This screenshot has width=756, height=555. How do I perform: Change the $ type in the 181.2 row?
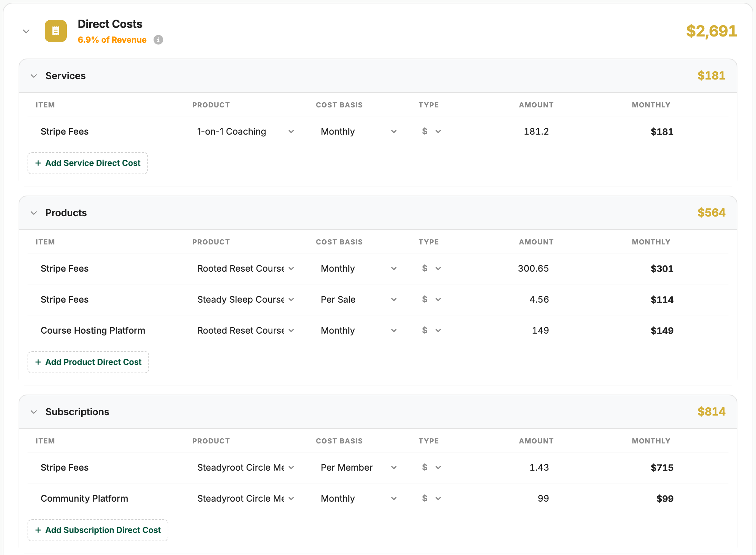[432, 132]
